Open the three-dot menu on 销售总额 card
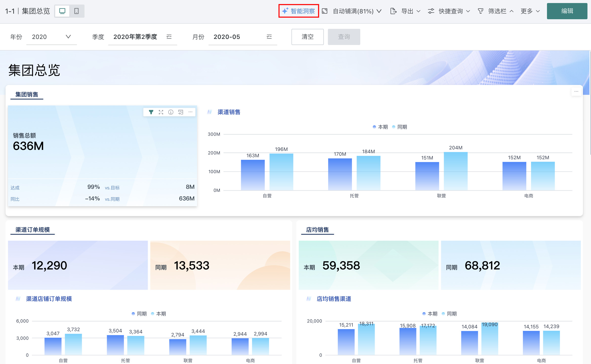Image resolution: width=591 pixels, height=364 pixels. 191,112
